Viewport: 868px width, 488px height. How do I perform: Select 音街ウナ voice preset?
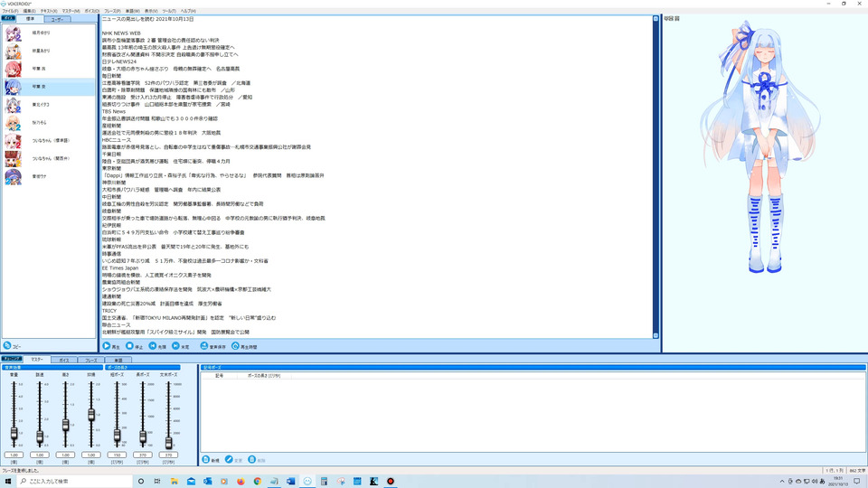[49, 176]
